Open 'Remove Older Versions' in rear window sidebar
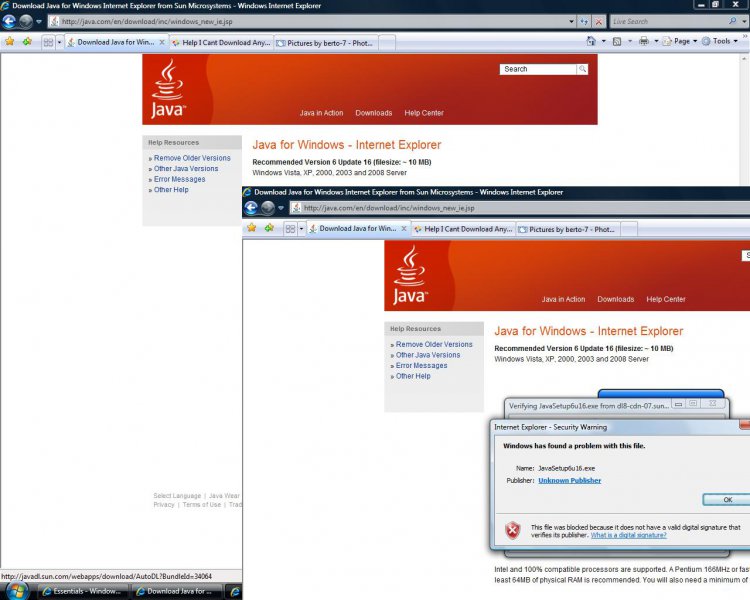Viewport: 750px width, 600px height. coord(192,158)
